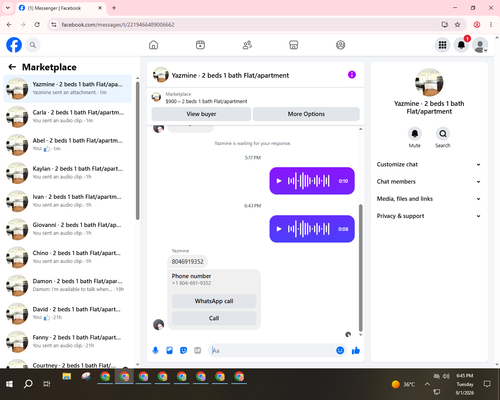Open browser three-dot menu
The image size is (500, 400).
coord(491,25)
